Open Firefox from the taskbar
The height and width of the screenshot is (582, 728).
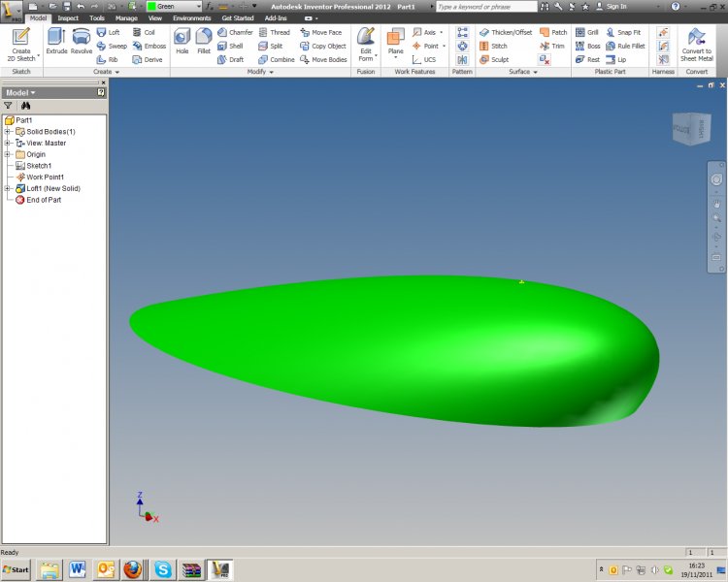point(133,569)
